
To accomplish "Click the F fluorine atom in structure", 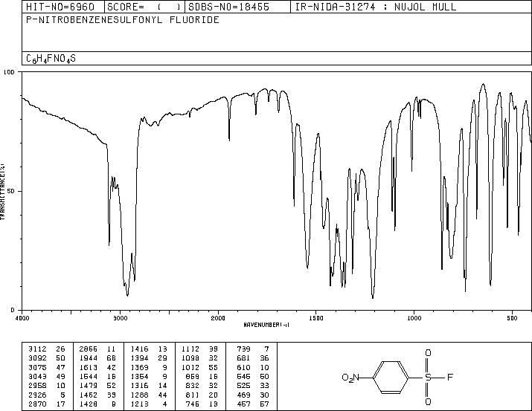I will click(450, 377).
